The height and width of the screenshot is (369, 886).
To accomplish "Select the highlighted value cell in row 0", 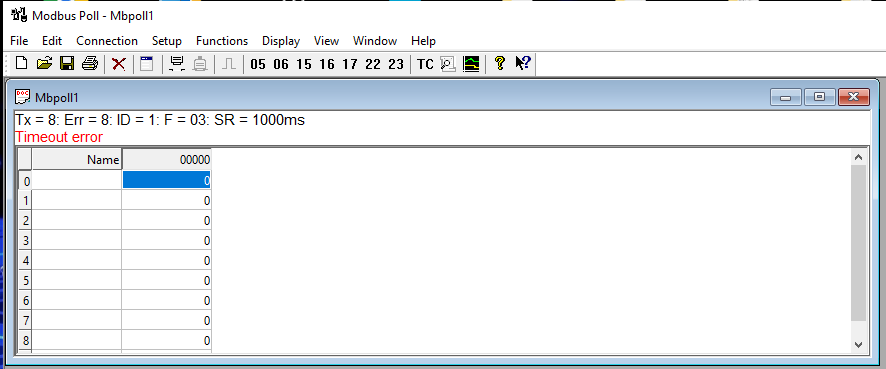I will pyautogui.click(x=167, y=180).
